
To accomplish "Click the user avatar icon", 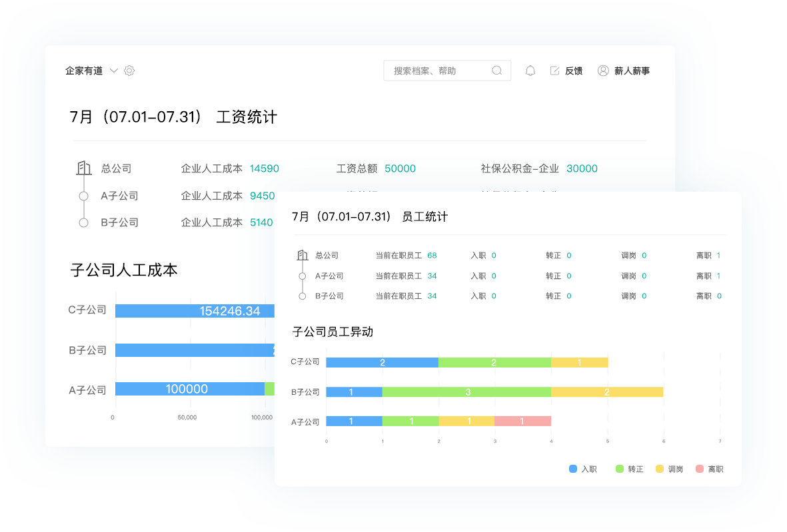I will (x=603, y=71).
